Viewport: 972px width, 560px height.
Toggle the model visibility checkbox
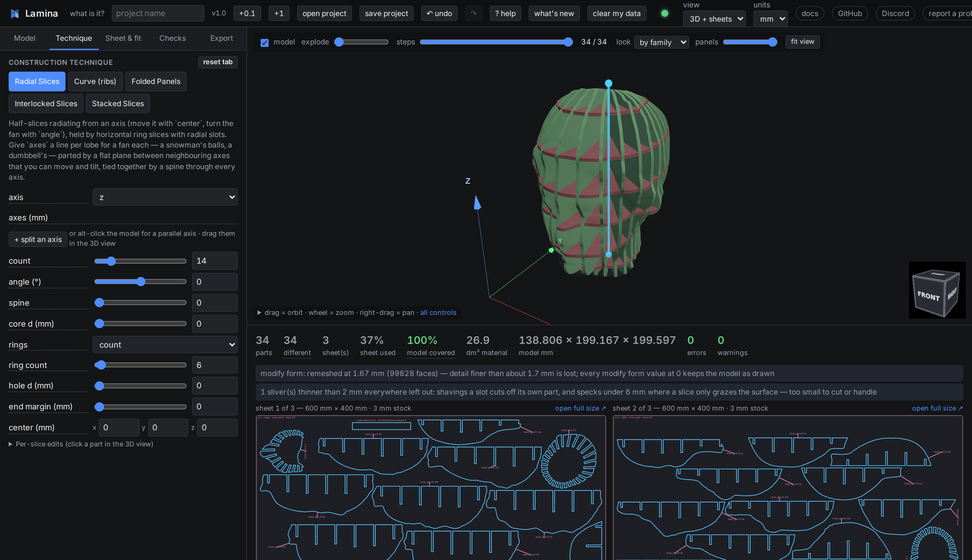pos(264,43)
